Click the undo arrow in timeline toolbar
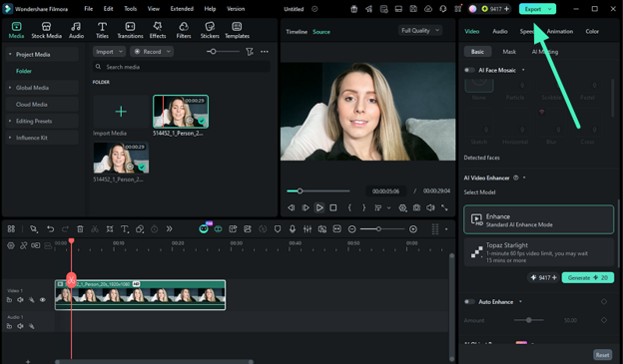This screenshot has width=623, height=364. pyautogui.click(x=51, y=229)
